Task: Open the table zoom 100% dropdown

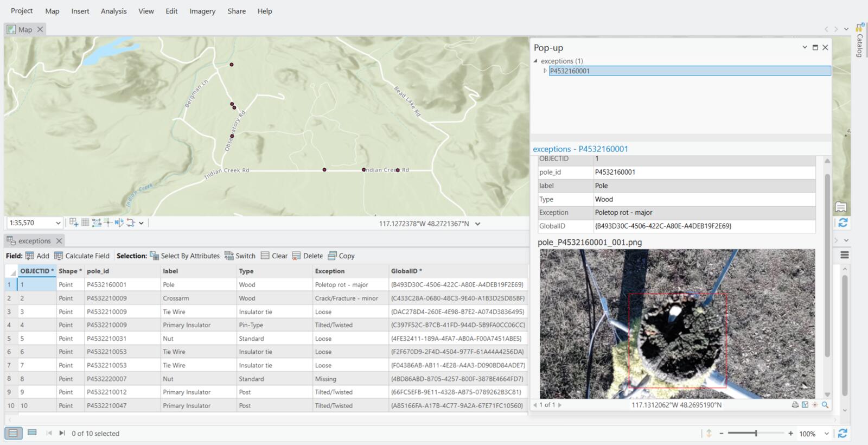Action: point(827,434)
